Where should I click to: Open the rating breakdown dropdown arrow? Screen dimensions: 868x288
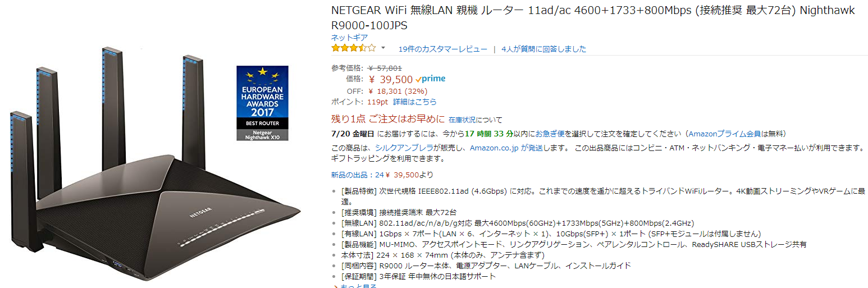[383, 48]
